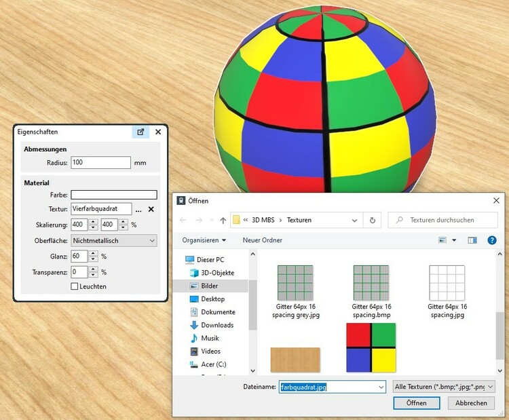Click the Texturen breadcrumb segment
The image size is (509, 420).
point(299,220)
